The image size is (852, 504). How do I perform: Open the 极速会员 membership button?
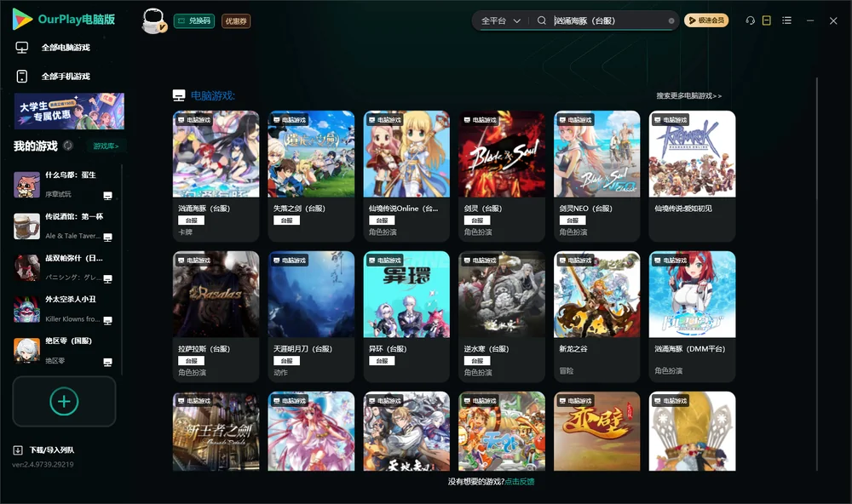(x=706, y=20)
